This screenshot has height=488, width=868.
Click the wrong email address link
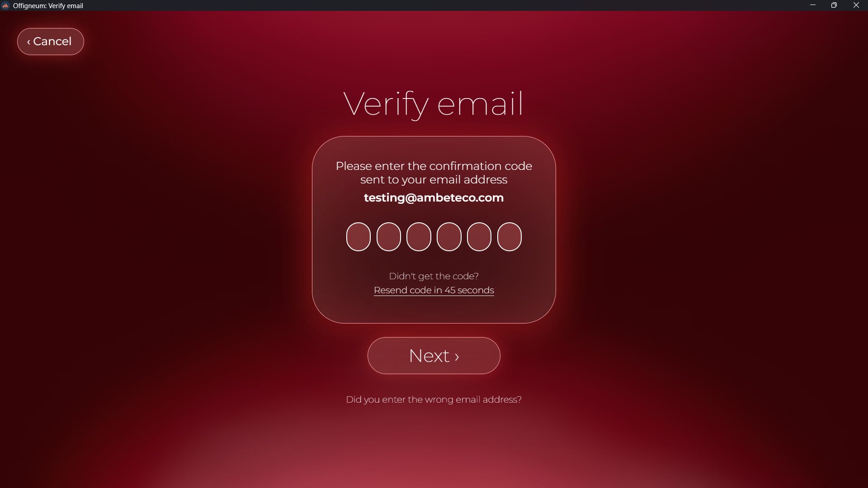tap(434, 399)
